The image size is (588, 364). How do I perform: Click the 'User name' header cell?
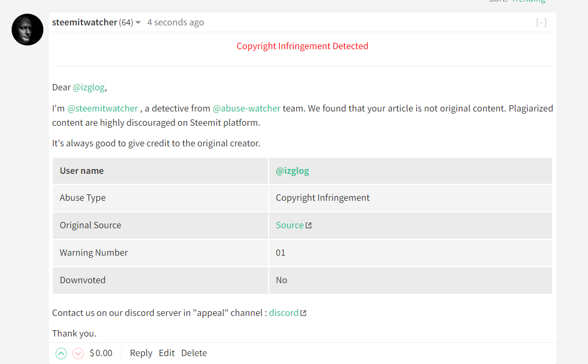pos(161,171)
